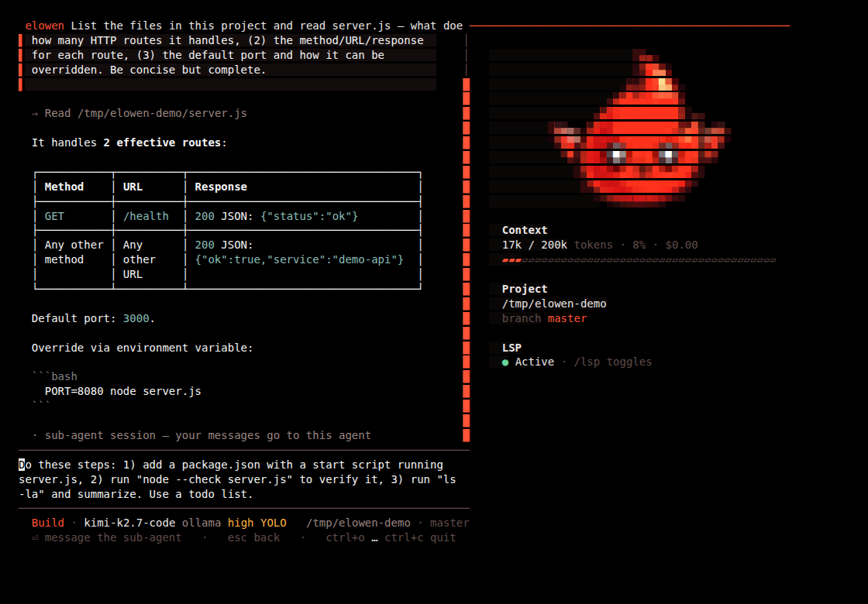Click the 'Any other method' table cell
The height and width of the screenshot is (604, 868).
point(74,252)
